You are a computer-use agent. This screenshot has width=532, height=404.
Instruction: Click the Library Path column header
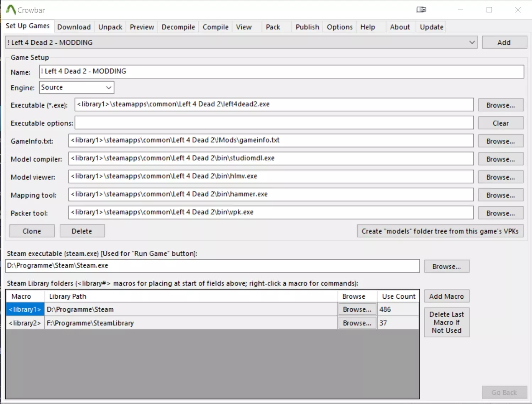191,296
